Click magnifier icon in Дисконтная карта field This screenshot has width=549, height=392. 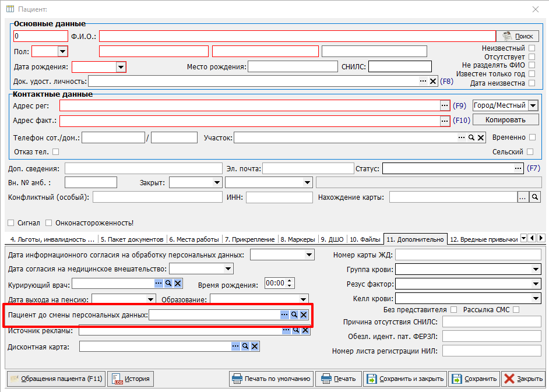pos(245,347)
